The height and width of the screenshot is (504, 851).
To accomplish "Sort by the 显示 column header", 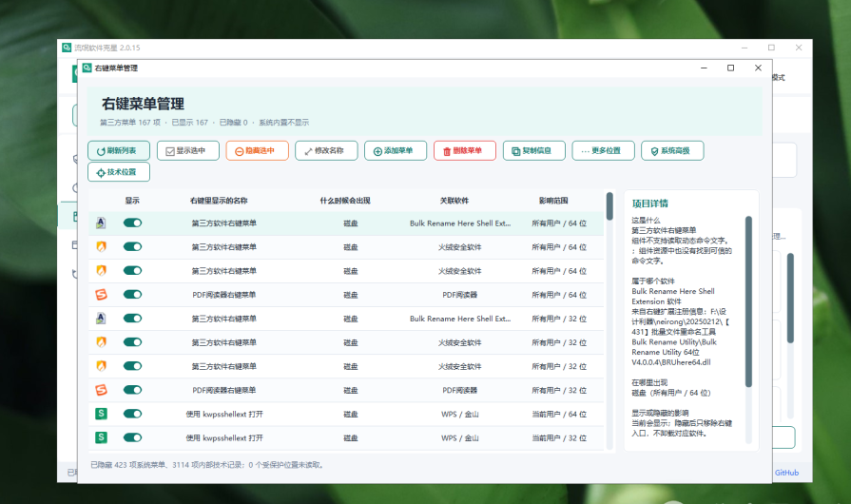I will (x=132, y=201).
